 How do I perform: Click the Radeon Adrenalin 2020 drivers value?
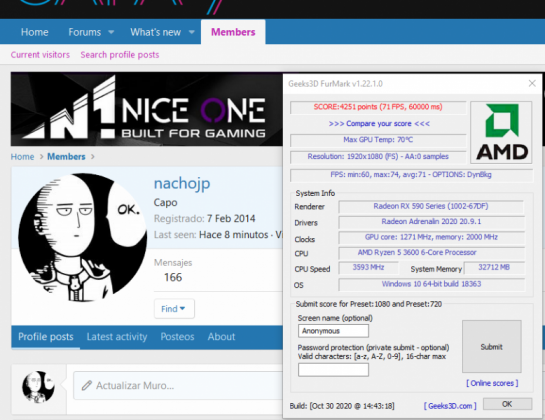click(431, 222)
